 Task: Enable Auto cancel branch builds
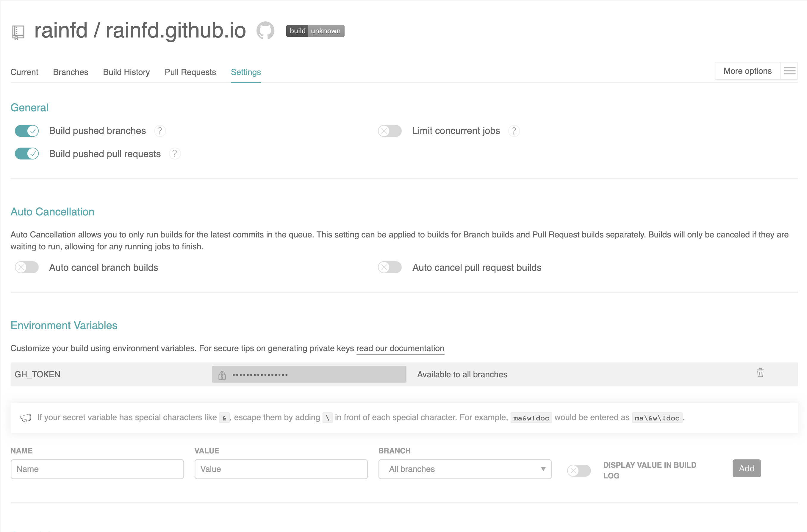point(27,268)
